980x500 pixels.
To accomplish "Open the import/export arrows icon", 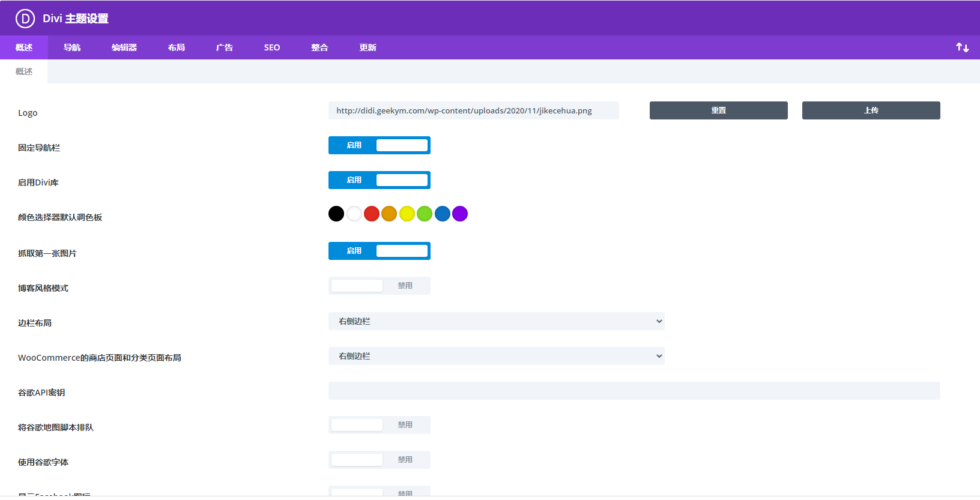I will pos(963,47).
